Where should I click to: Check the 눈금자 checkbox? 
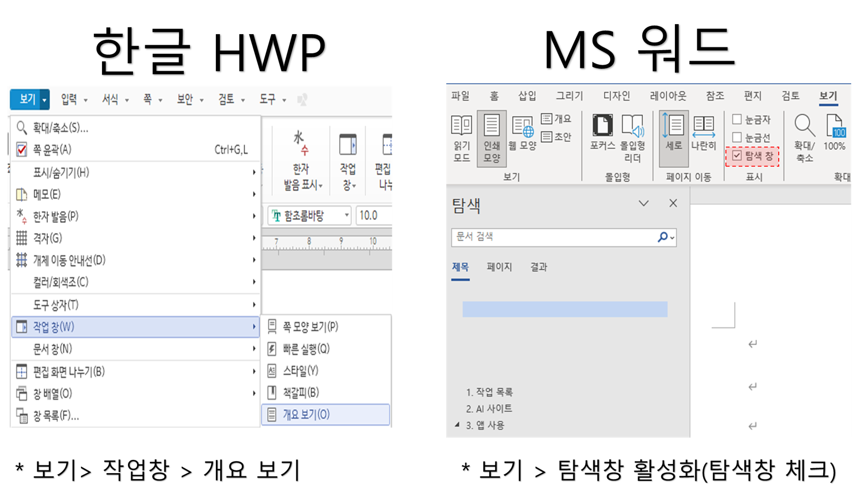click(x=737, y=119)
